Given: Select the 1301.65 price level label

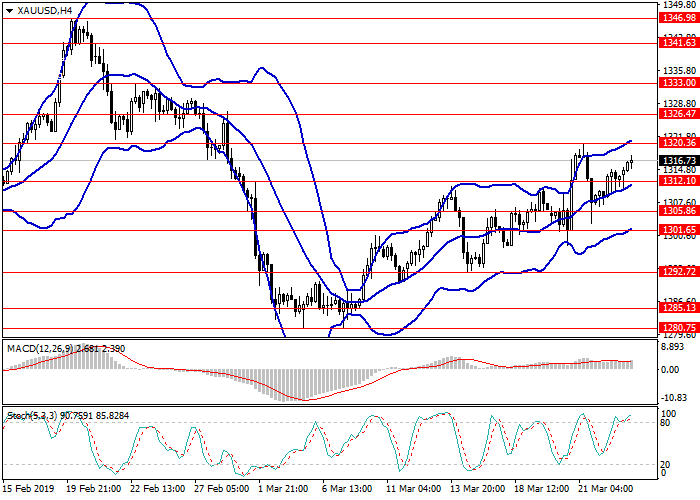Looking at the screenshot, I should point(678,230).
